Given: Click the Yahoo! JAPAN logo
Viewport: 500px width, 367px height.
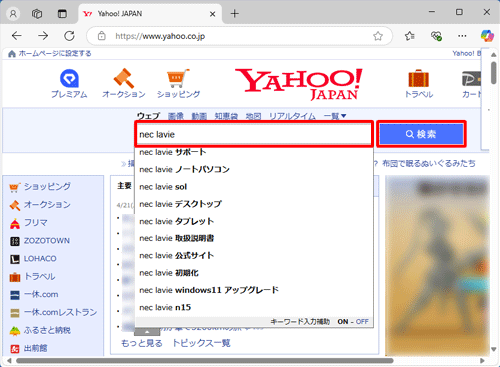Looking at the screenshot, I should [x=299, y=84].
